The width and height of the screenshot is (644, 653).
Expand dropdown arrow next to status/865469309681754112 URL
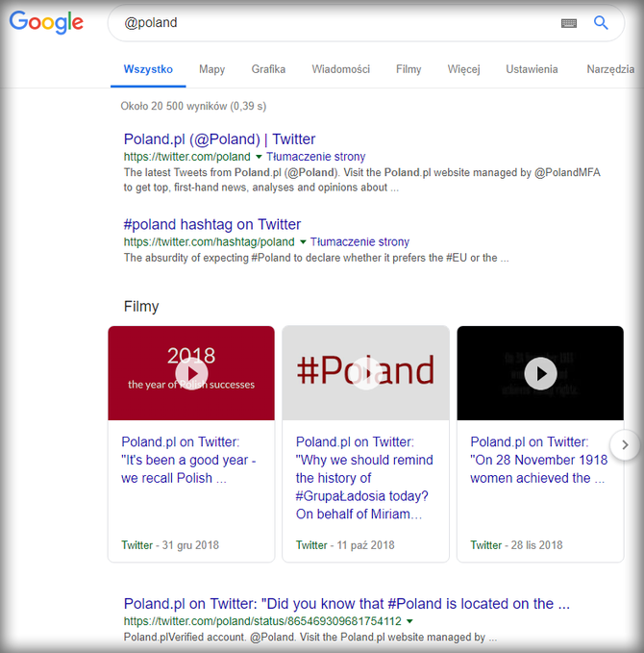click(x=409, y=621)
